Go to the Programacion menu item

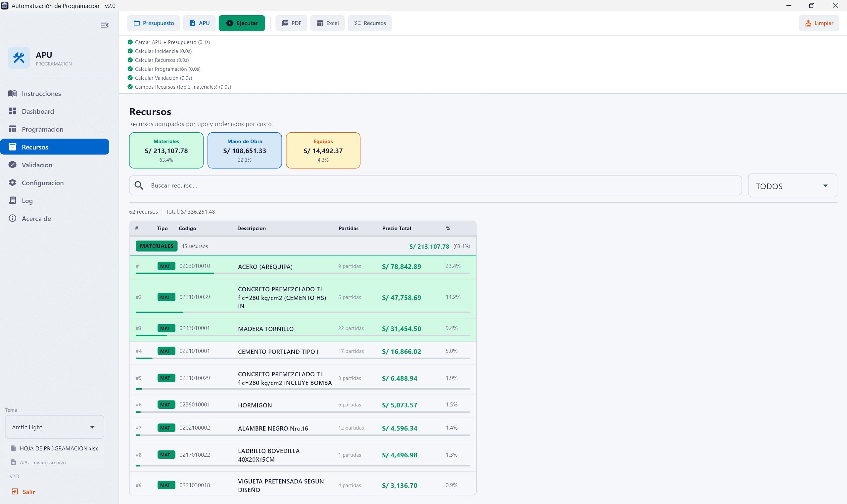pos(42,129)
